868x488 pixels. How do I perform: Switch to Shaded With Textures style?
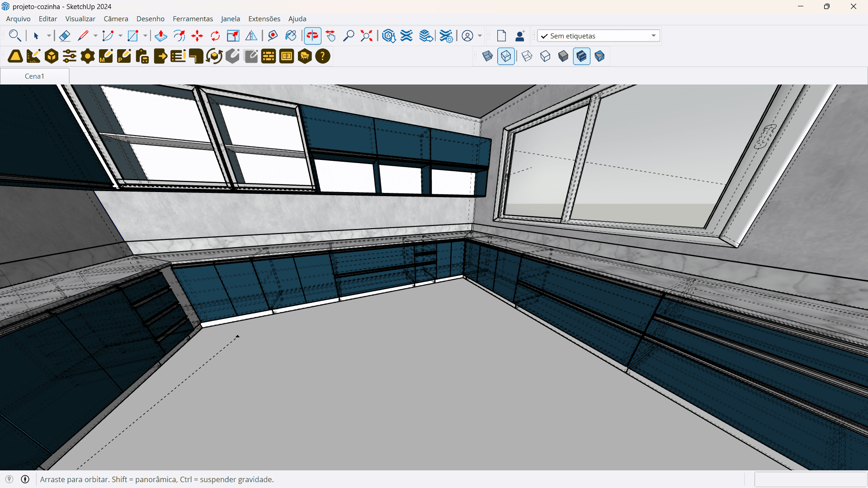tap(581, 56)
